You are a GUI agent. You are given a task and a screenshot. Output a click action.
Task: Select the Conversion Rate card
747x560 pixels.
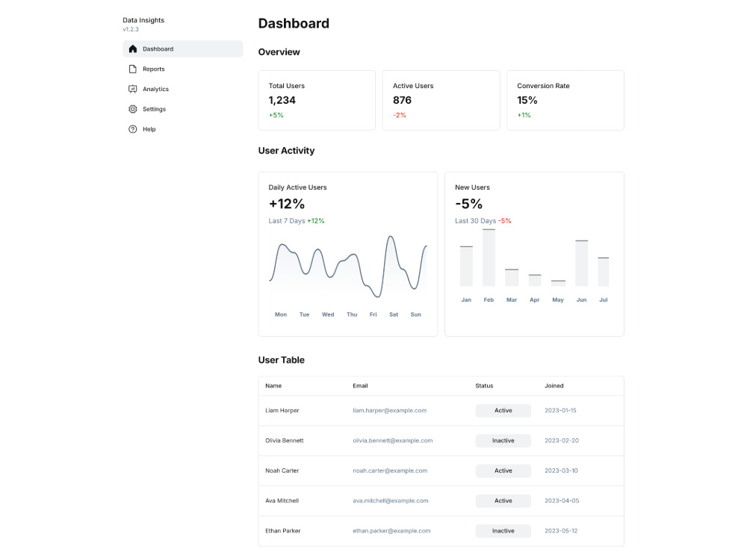pos(565,101)
